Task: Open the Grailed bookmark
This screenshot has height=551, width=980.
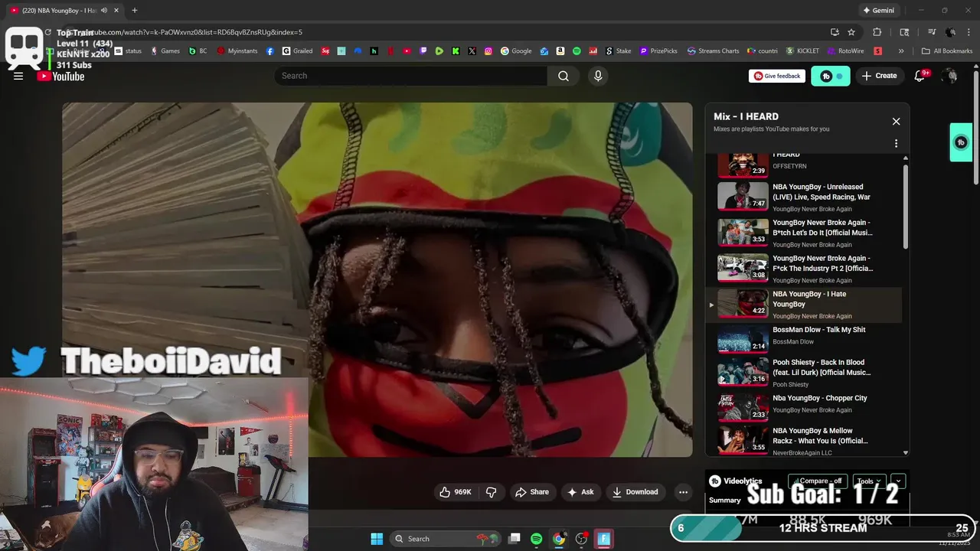Action: (x=296, y=51)
